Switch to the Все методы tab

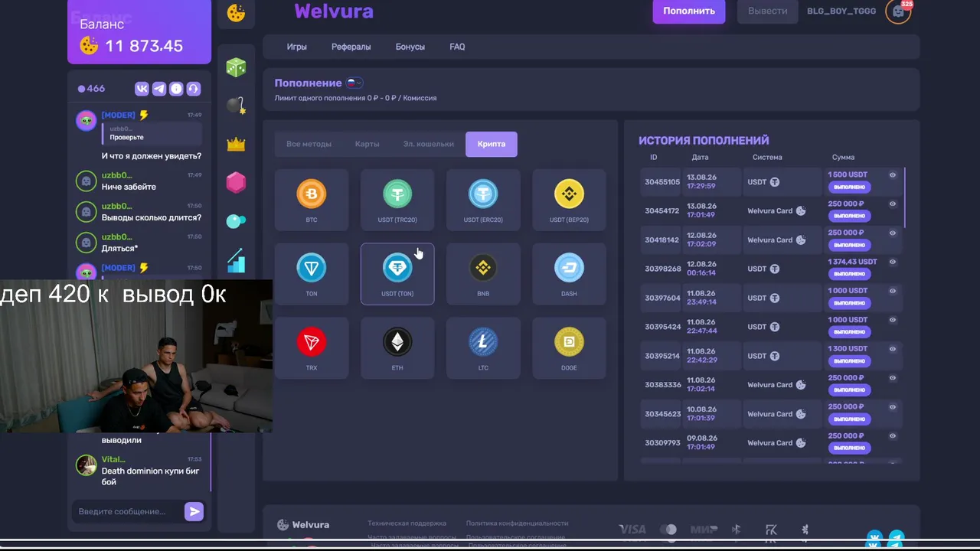[x=309, y=144]
